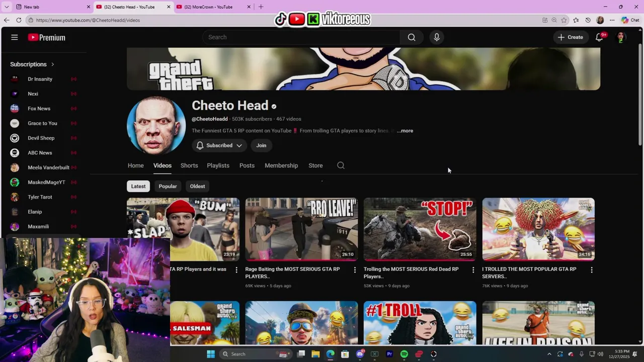Click the Join button

coord(261,145)
